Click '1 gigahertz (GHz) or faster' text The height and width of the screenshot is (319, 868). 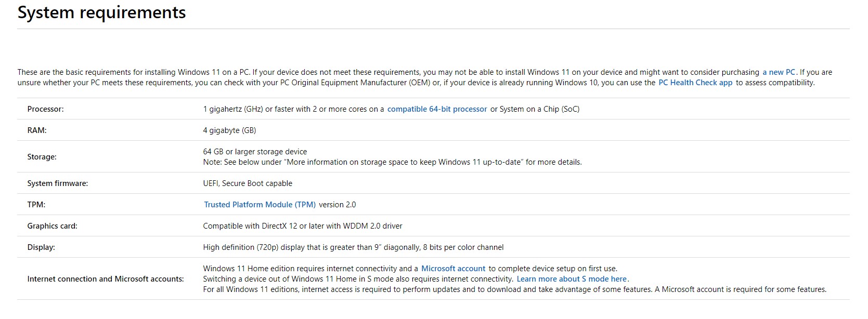click(x=249, y=109)
